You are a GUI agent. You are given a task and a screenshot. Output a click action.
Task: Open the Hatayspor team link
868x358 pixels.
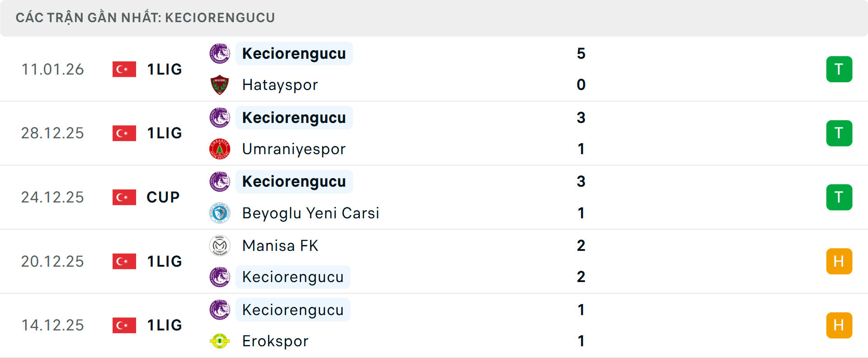pyautogui.click(x=280, y=85)
